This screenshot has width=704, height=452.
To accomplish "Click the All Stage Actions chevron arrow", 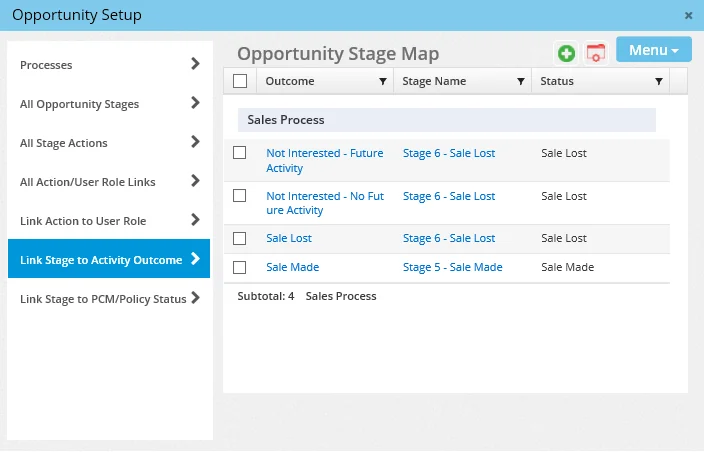I will coord(195,142).
